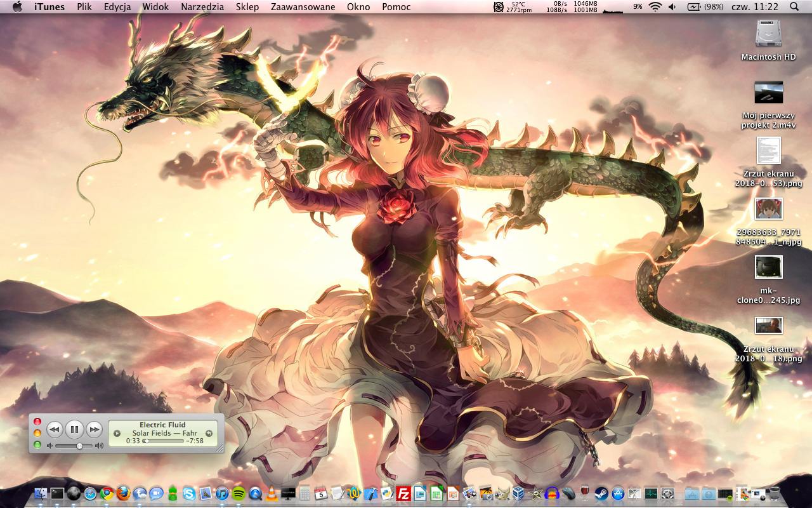
Task: Open GIMP from the Dock
Action: pos(502,493)
